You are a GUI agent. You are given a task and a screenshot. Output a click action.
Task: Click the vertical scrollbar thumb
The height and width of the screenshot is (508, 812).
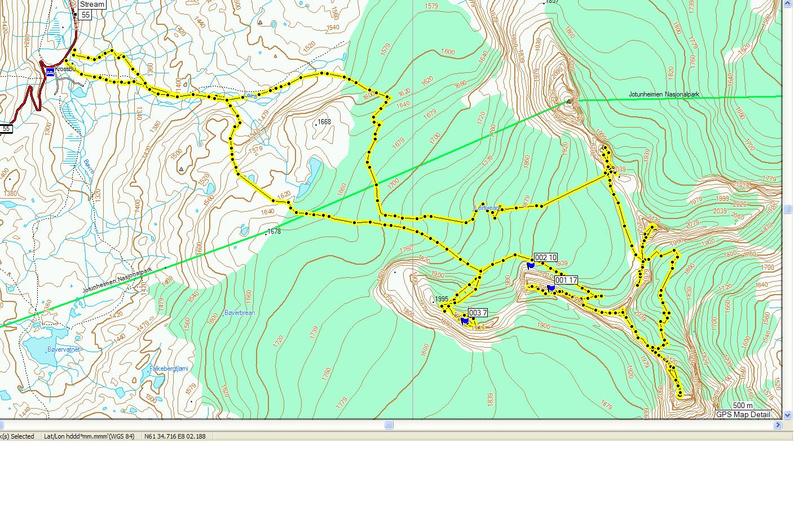tap(787, 209)
